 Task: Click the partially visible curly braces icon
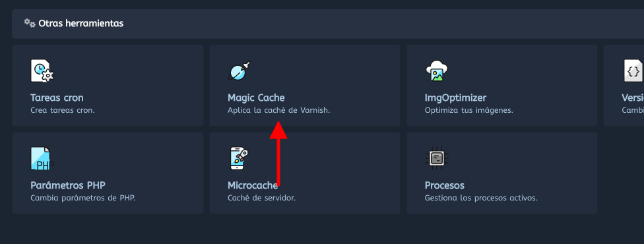[633, 71]
